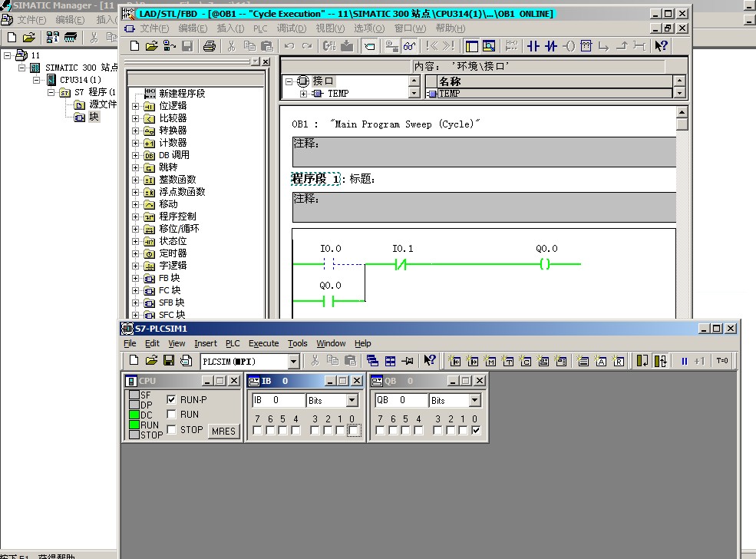Image resolution: width=756 pixels, height=559 pixels.
Task: Click the pause icon in PLCSIM toolbar
Action: pyautogui.click(x=684, y=361)
